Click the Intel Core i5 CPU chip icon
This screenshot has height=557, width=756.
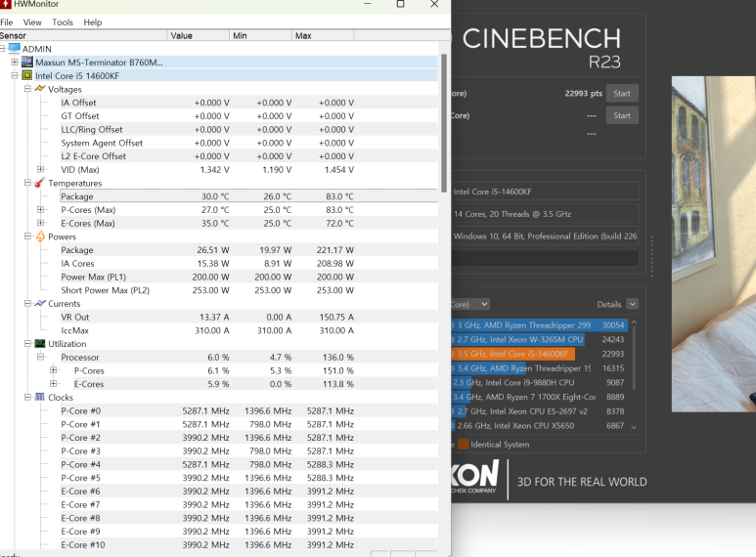[27, 75]
